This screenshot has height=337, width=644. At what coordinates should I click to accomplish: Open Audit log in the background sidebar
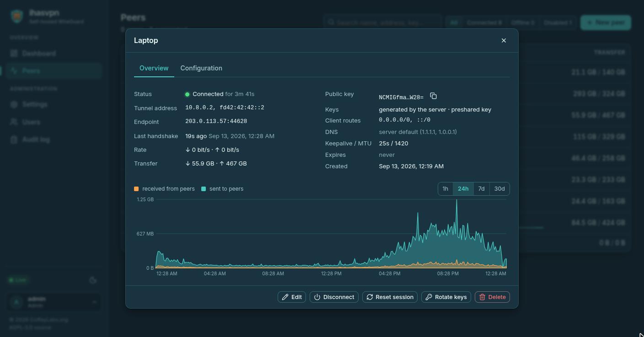click(54, 139)
